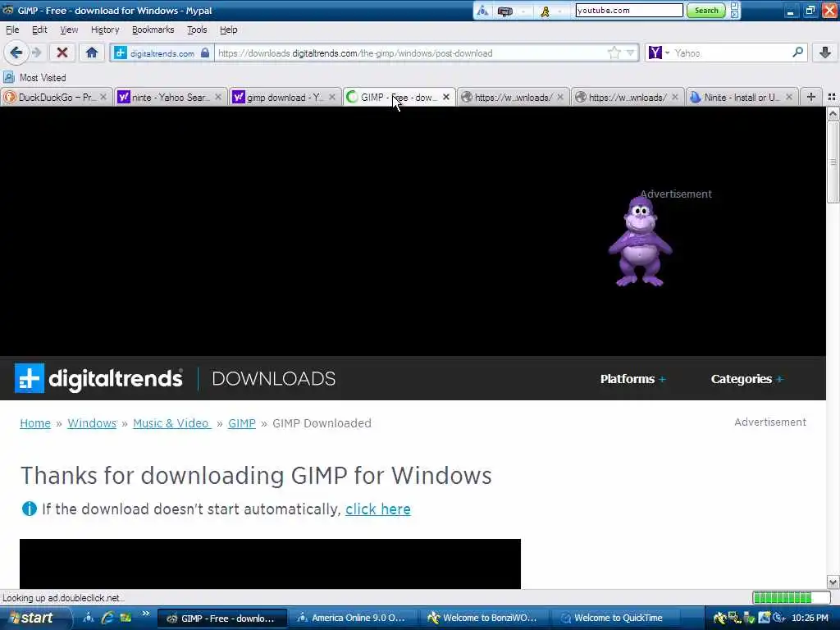Click the Most Visited bookmarks folder
Screen dimensions: 840x630
[x=34, y=78]
